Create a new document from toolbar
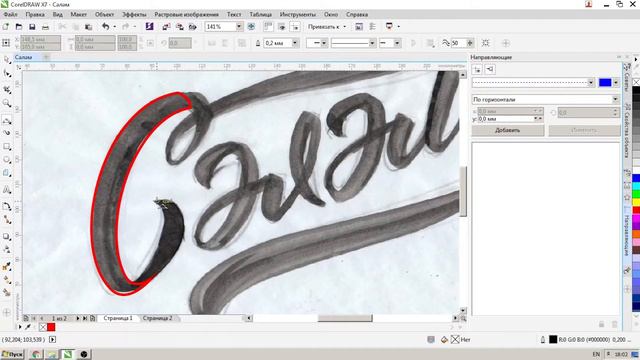This screenshot has height=360, width=640. pos(6,27)
